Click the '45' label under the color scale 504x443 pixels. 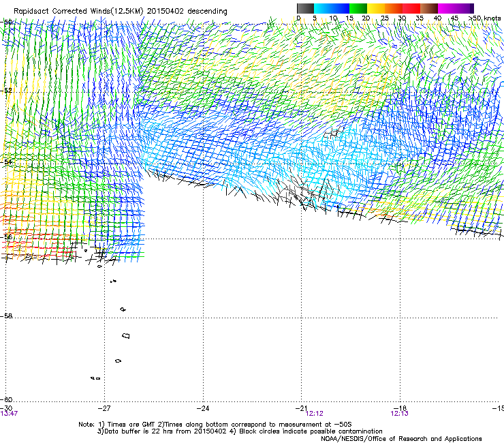point(454,18)
